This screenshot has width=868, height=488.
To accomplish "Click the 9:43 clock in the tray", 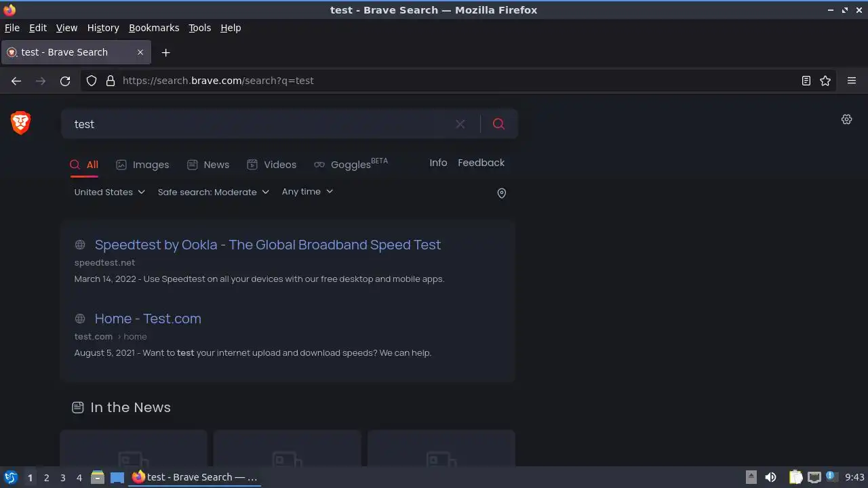I will click(x=854, y=477).
